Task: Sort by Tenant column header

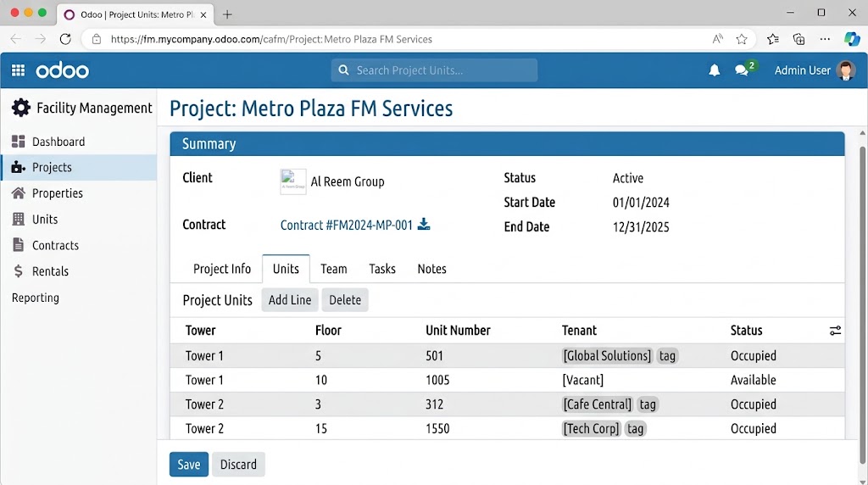Action: [x=579, y=331]
